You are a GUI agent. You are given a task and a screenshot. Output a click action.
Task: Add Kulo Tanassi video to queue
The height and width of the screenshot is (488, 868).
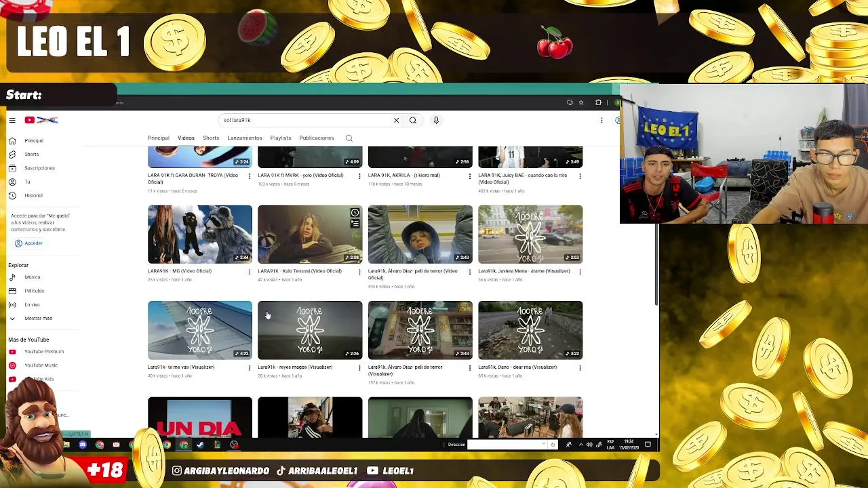[355, 223]
